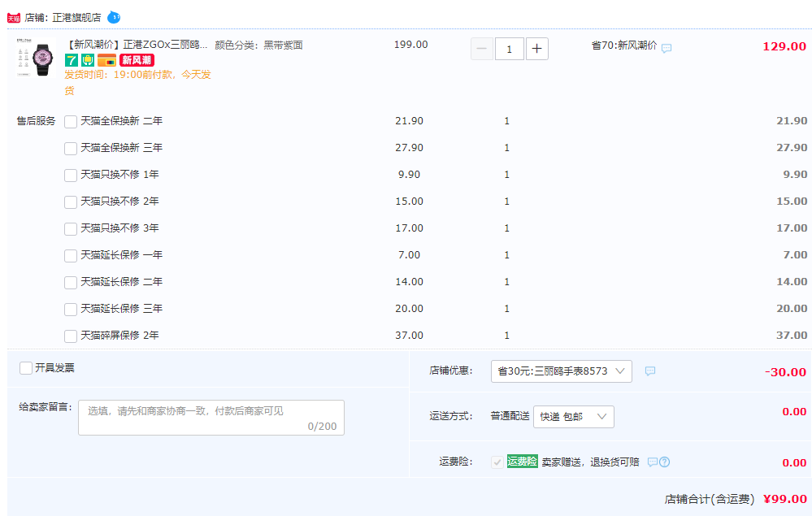Image resolution: width=812 pixels, height=516 pixels.
Task: Open Wangwang chat icon next to 正港旗舰店
Action: point(114,18)
